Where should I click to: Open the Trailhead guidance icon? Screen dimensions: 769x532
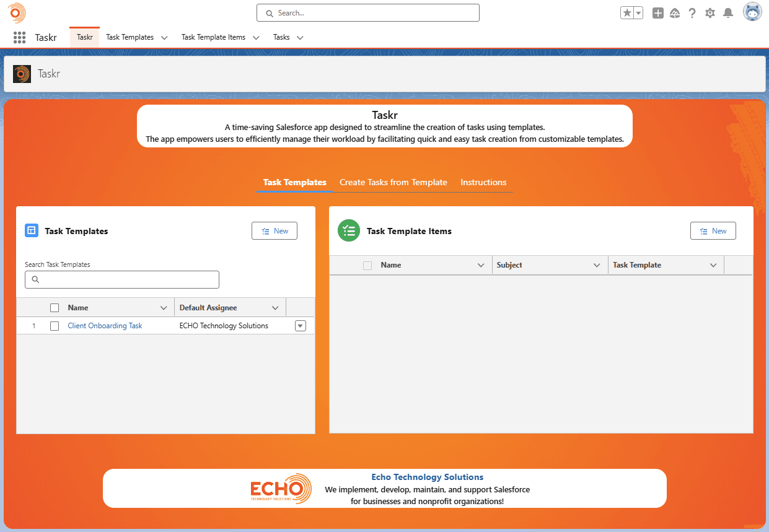click(x=675, y=13)
